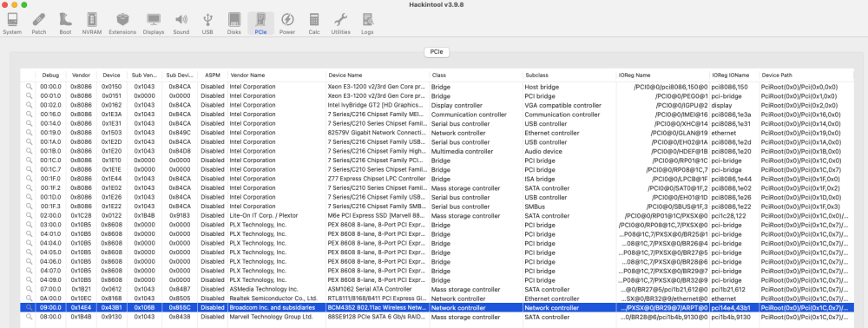Click the PciRoot(0x0)/Pci(0x2,0x0) device path

[x=799, y=105]
